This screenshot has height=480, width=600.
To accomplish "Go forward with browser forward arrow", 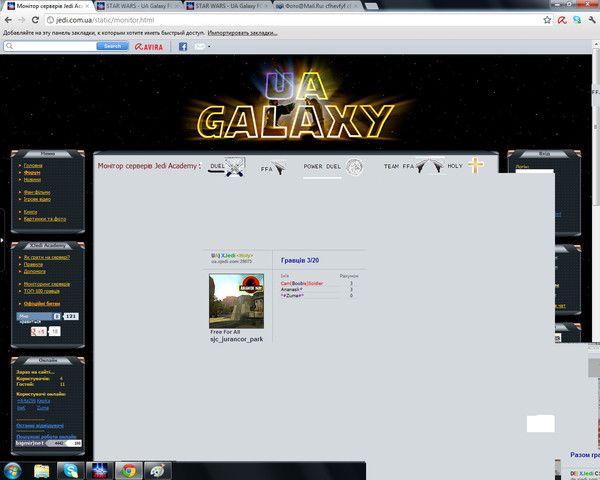I will pyautogui.click(x=21, y=20).
